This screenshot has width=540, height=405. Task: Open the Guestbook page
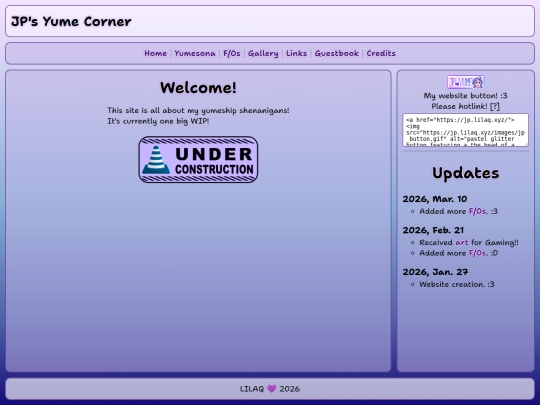[336, 53]
